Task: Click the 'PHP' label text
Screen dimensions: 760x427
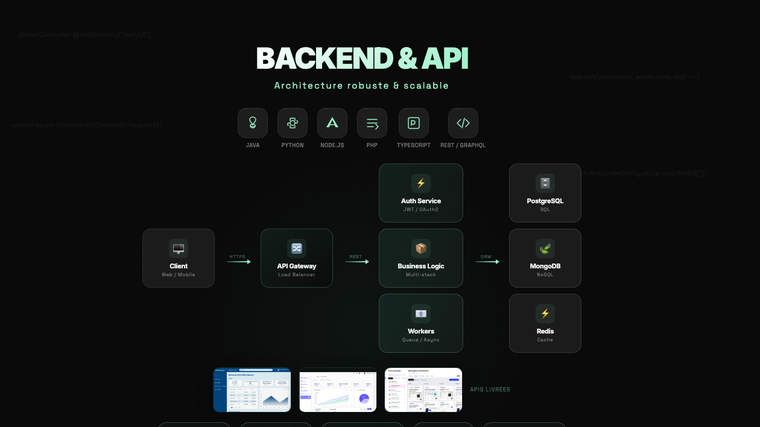Action: (x=372, y=145)
